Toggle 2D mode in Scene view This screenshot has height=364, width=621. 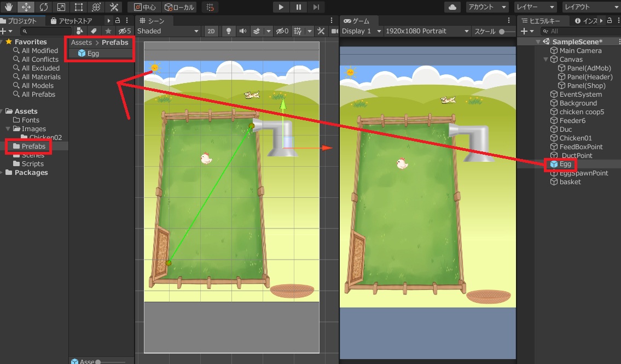click(x=211, y=31)
